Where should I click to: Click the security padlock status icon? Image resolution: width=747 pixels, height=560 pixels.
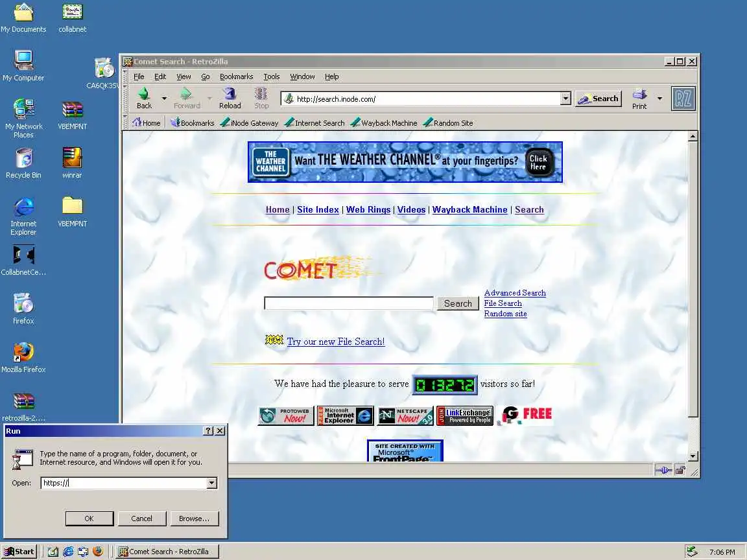point(680,471)
